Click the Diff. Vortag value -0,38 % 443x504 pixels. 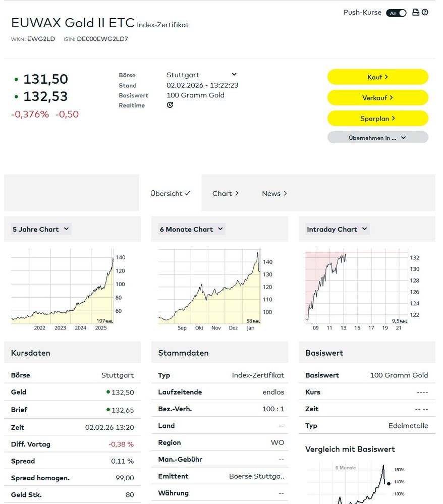click(121, 444)
